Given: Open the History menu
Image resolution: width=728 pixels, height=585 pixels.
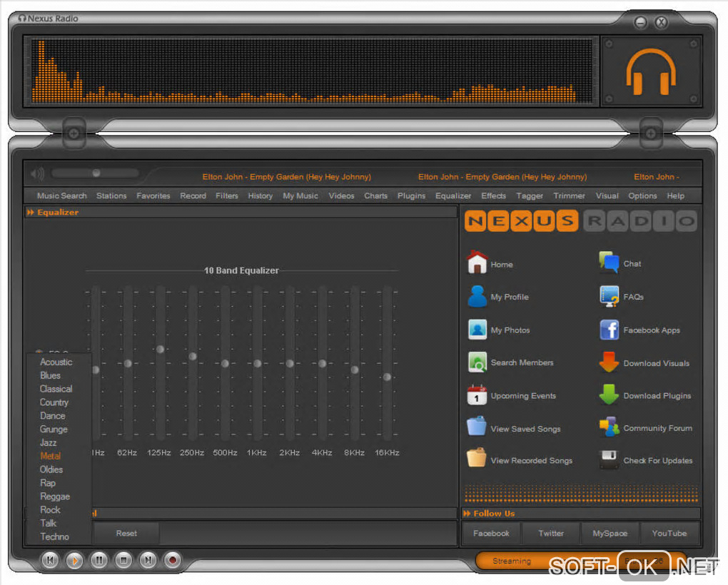Looking at the screenshot, I should coord(260,195).
